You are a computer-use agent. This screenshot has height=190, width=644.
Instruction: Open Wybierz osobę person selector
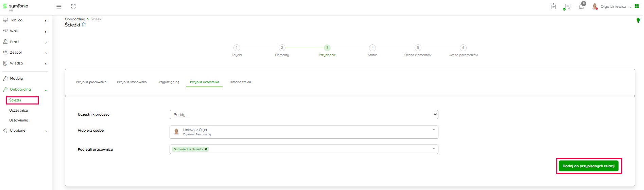click(x=303, y=132)
